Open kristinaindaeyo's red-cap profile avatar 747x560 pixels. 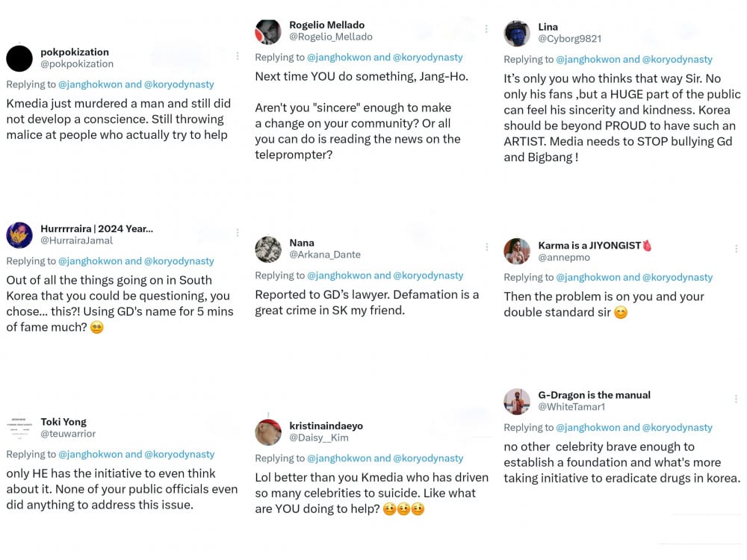(267, 432)
